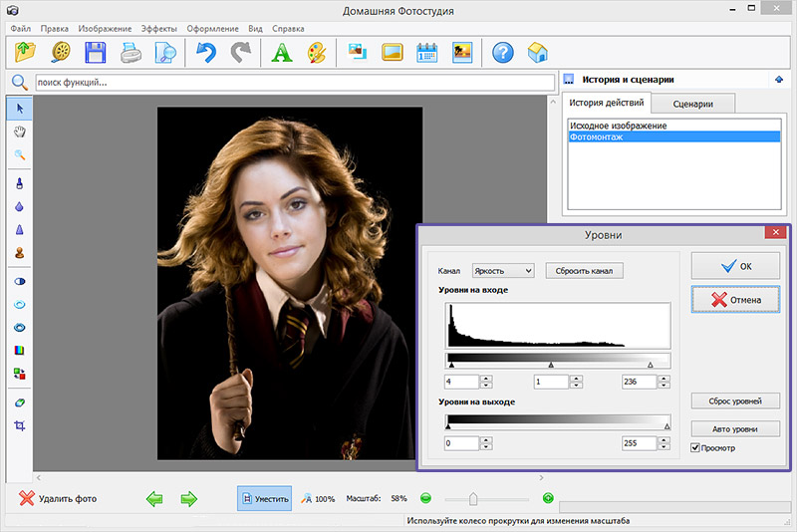Collapse the История и сценарии panel
Image resolution: width=797 pixels, height=532 pixels.
[777, 80]
